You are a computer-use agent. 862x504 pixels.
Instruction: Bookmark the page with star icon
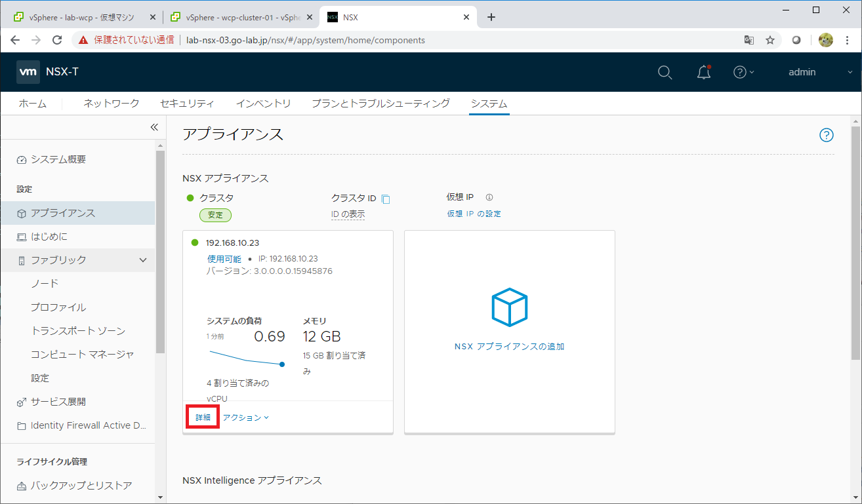(770, 40)
